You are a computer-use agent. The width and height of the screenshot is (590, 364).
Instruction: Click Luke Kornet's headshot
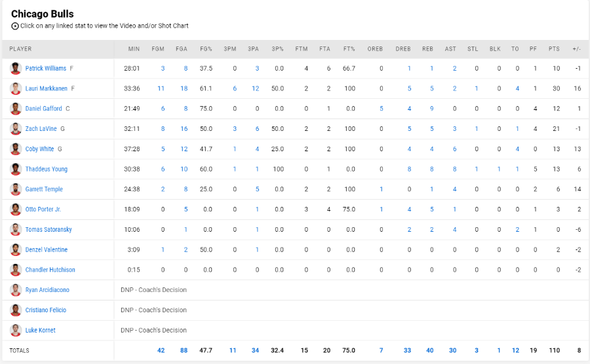pyautogui.click(x=16, y=330)
